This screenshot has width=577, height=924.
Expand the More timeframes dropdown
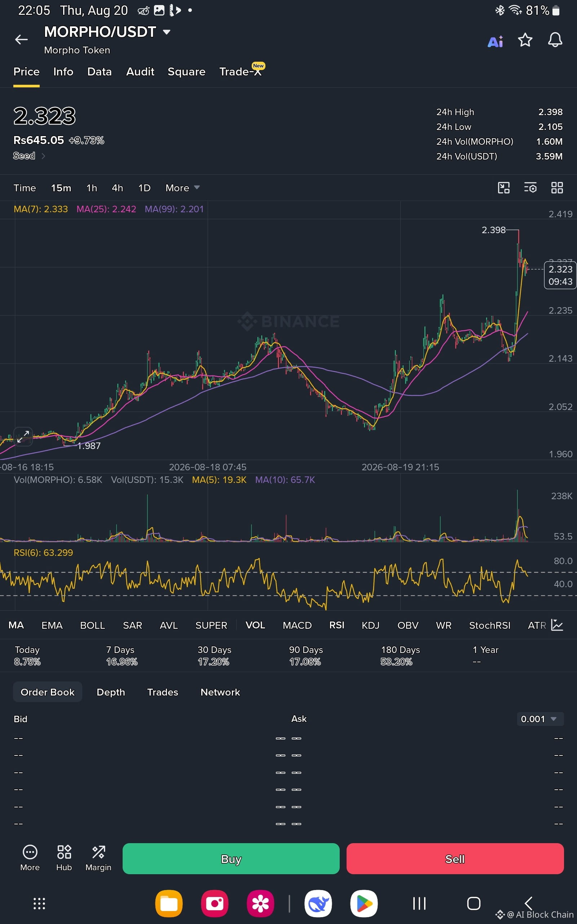182,188
